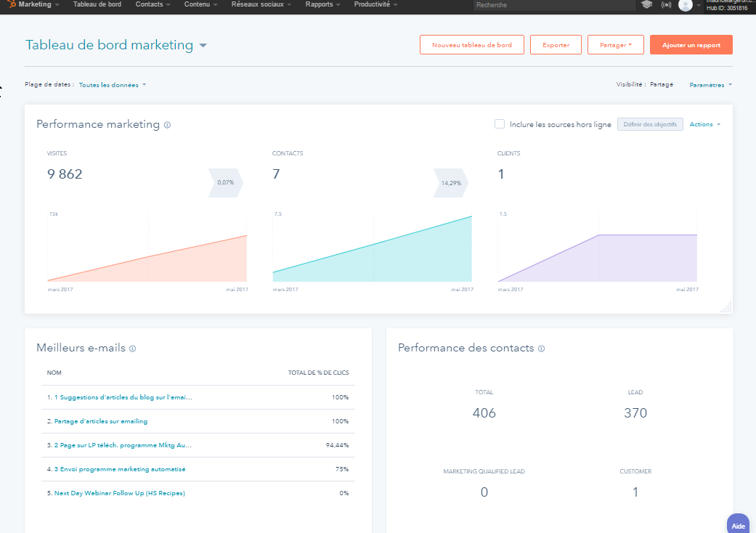Open the Partager dropdown button

tap(616, 45)
